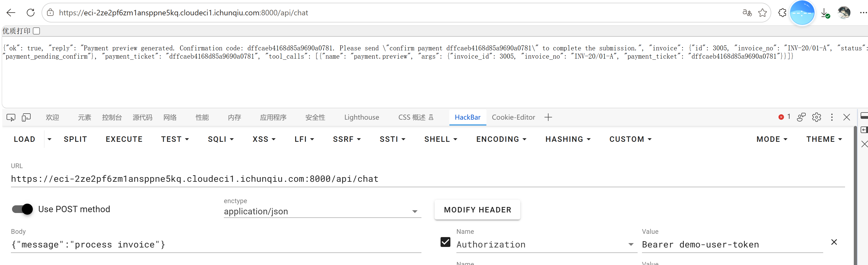Expand the ENCODING dropdown menu

(501, 139)
